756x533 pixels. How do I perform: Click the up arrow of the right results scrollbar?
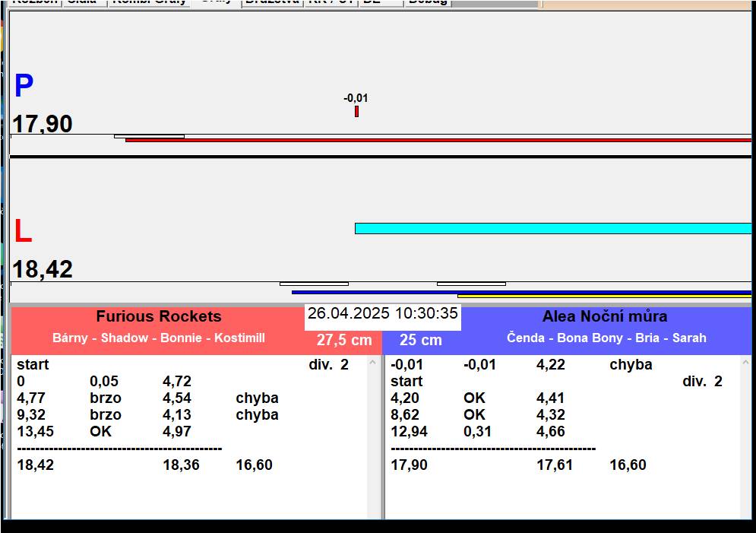pos(746,362)
